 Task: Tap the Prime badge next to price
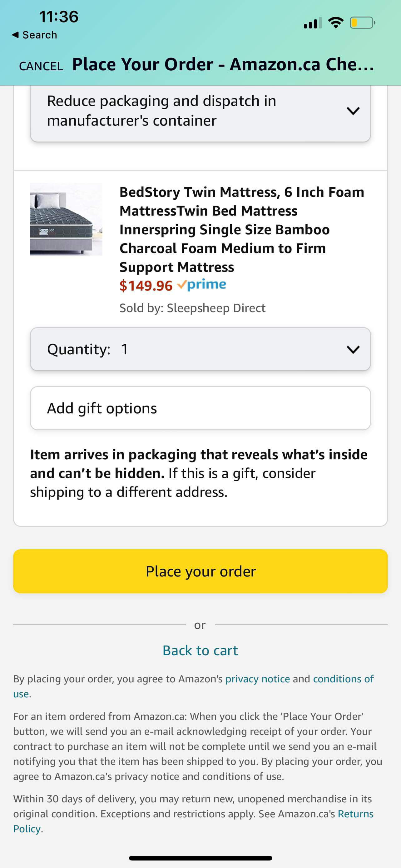click(x=202, y=285)
